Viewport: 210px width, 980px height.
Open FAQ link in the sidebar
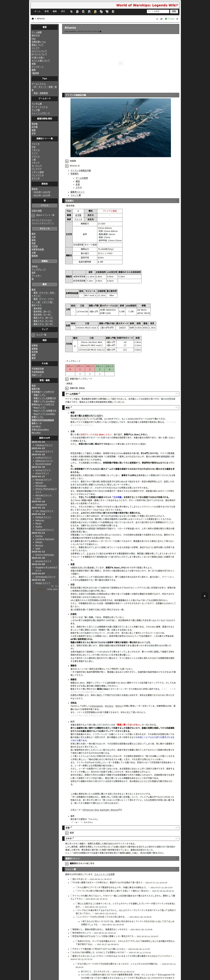coord(34,39)
